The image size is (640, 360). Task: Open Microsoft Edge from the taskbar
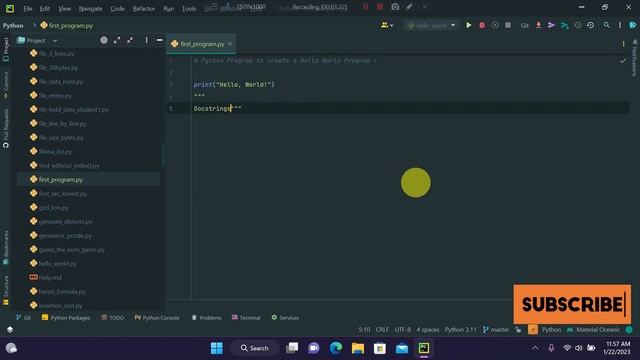point(336,348)
